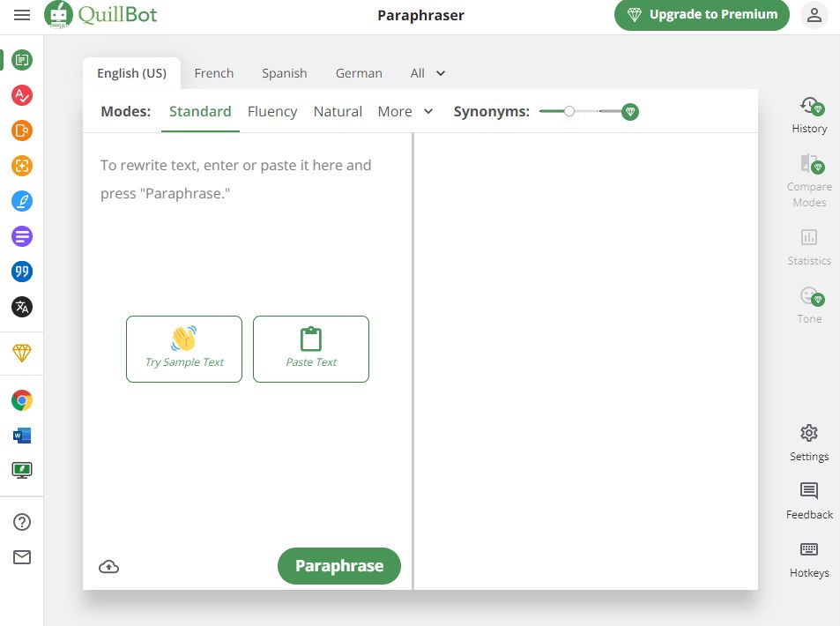Expand the All languages dropdown
This screenshot has width=840, height=626.
coord(427,73)
